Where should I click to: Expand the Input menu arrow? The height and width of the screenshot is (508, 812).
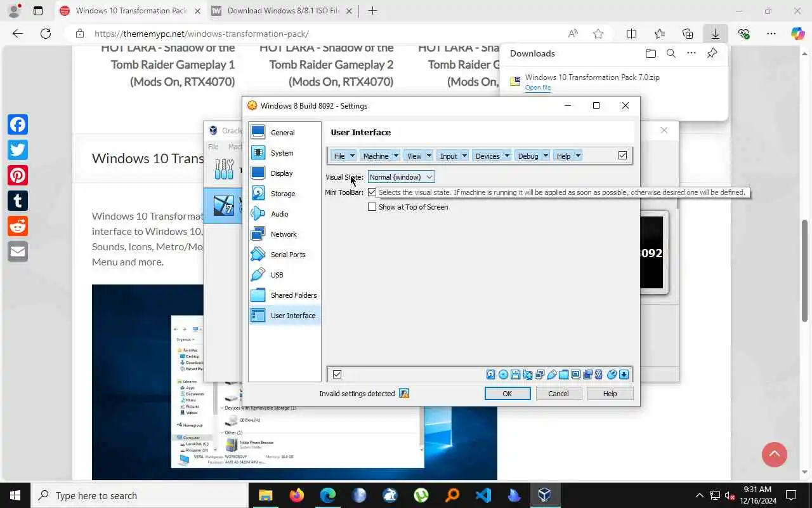click(x=464, y=156)
